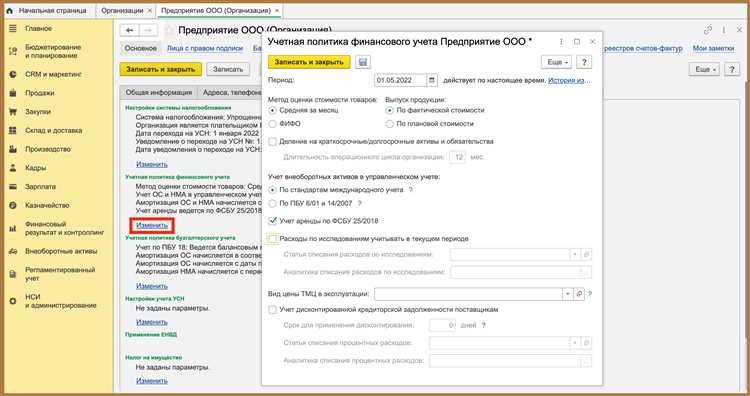
Task: Open Регламентированный учет section
Action: (60, 274)
